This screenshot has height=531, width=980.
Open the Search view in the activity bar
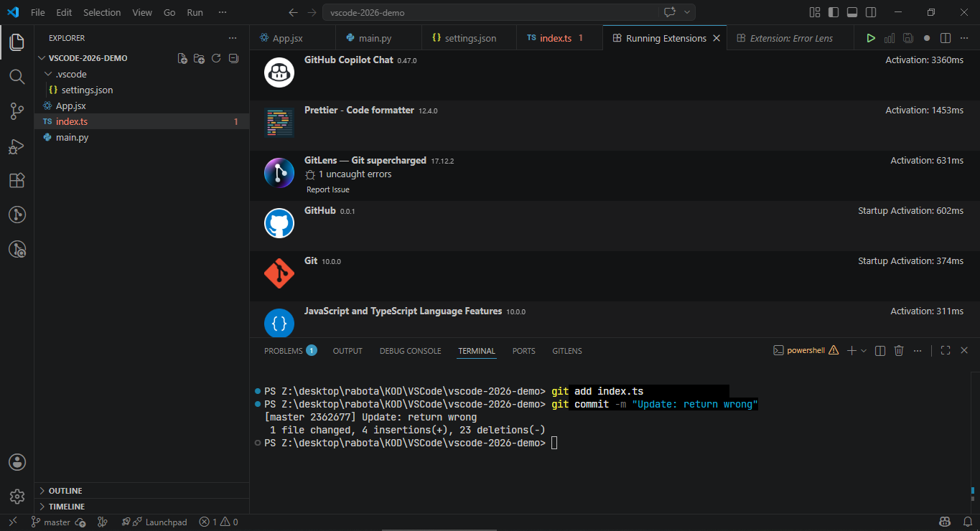point(17,76)
